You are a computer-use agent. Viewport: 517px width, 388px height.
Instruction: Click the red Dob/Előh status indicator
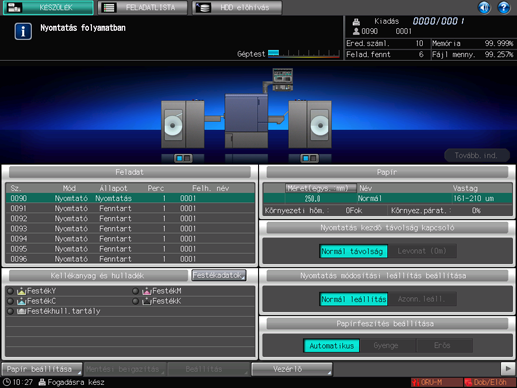tap(489, 382)
